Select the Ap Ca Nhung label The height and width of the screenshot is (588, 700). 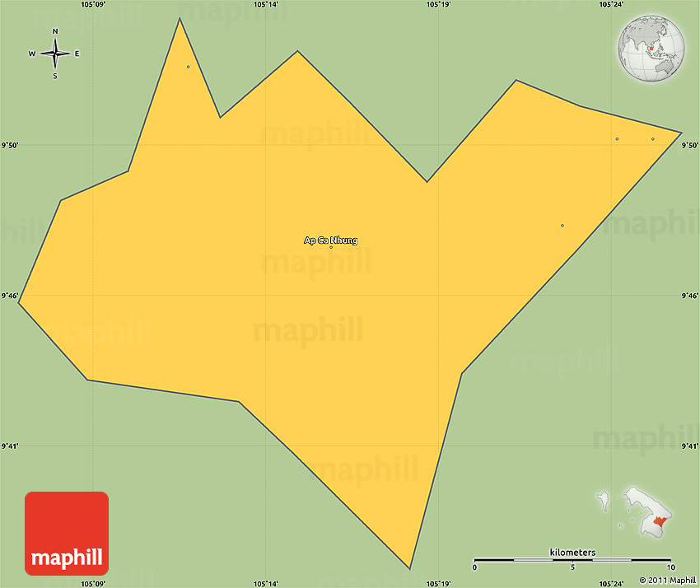(x=331, y=240)
